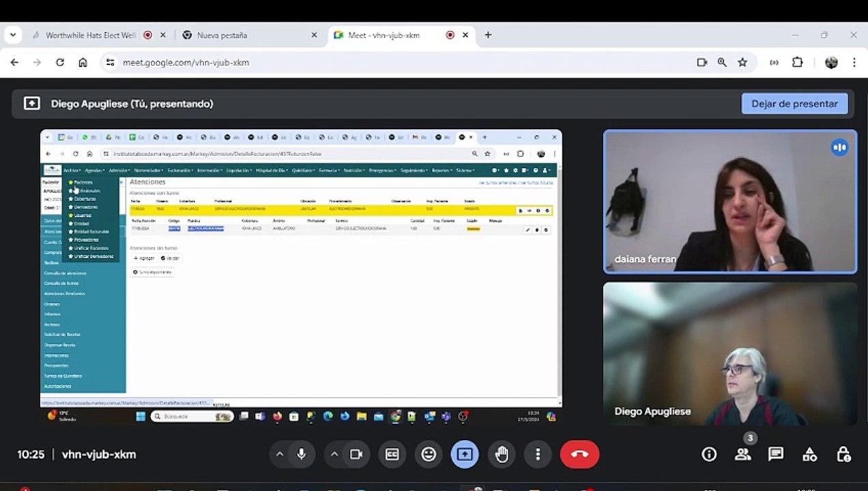
Task: Click the favorites star in Markey top bar
Action: (x=506, y=170)
